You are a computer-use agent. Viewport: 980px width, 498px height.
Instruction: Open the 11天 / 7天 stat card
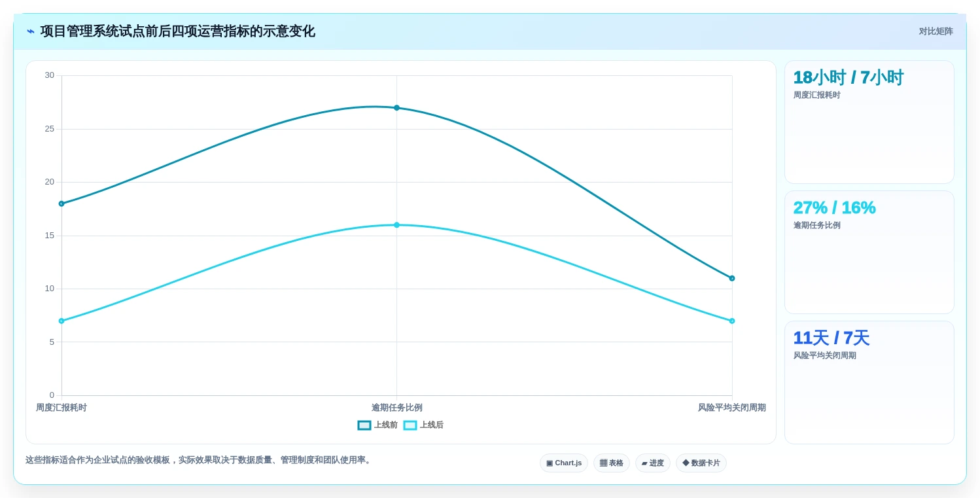click(x=869, y=383)
